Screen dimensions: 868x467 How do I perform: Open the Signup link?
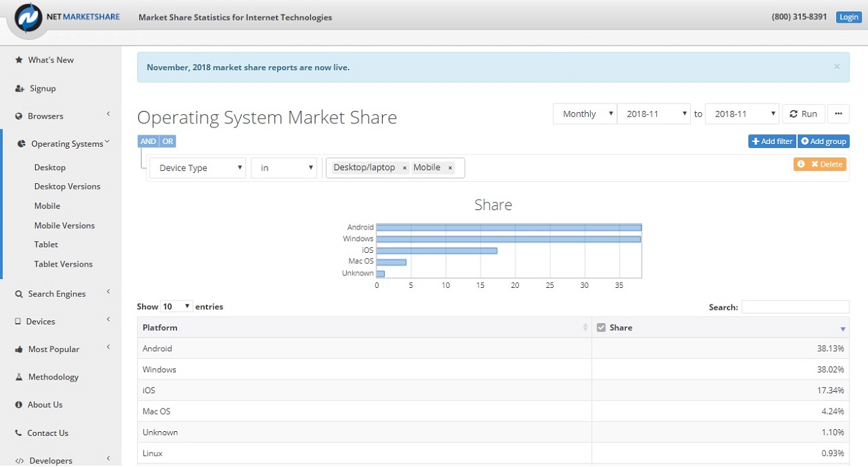(43, 88)
